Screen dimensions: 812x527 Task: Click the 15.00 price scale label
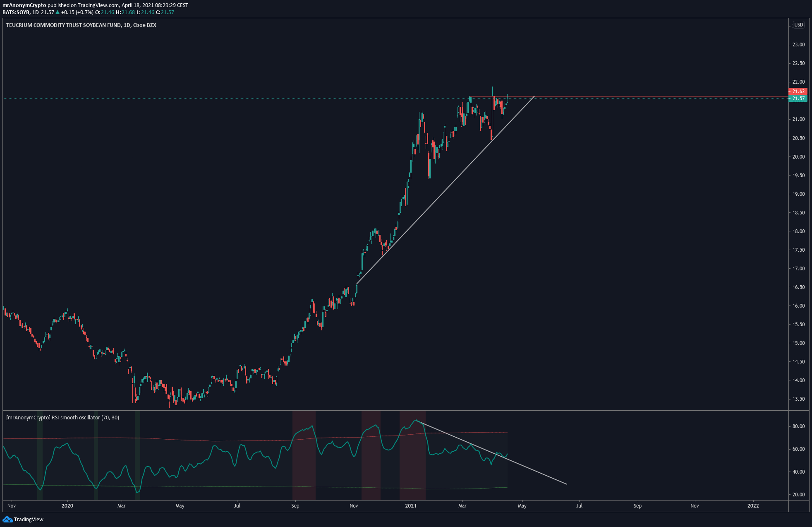[x=798, y=343]
